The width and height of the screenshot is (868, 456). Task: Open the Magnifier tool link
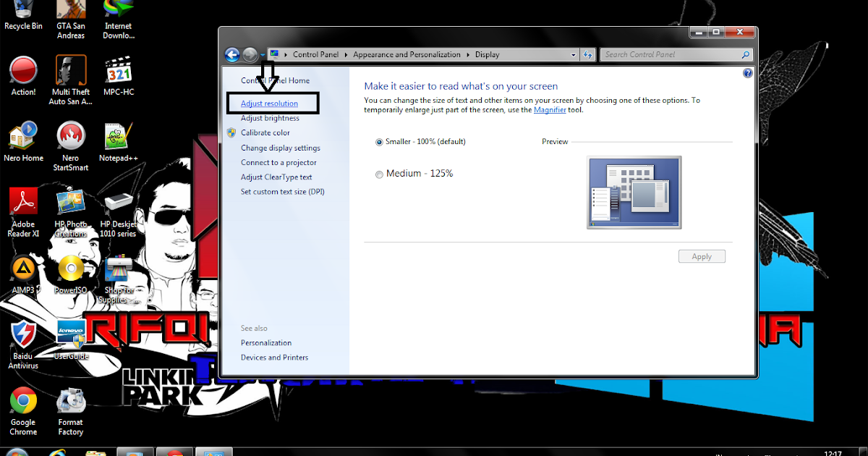click(x=550, y=110)
